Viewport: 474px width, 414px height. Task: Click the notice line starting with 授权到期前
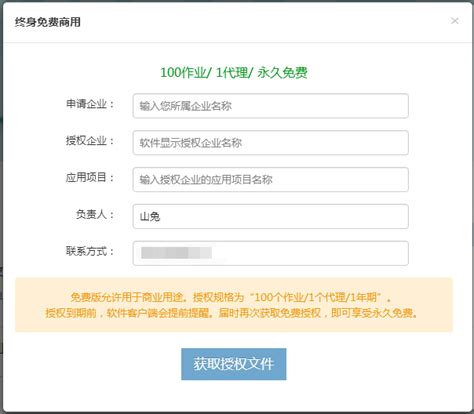click(232, 313)
